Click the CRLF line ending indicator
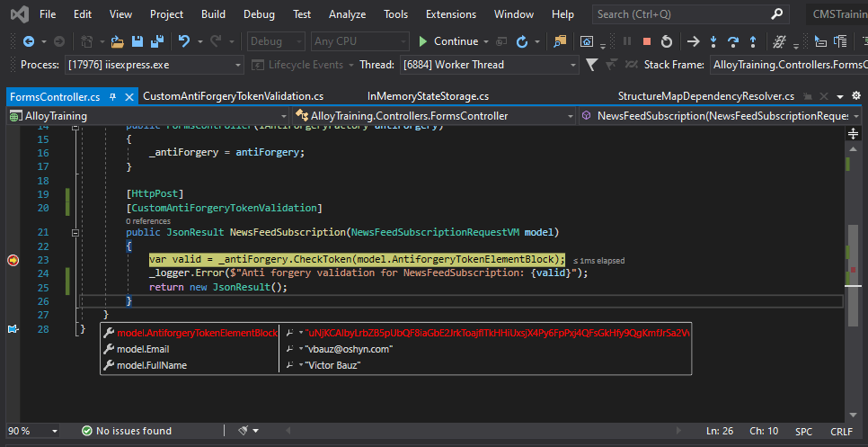868x447 pixels. (841, 431)
